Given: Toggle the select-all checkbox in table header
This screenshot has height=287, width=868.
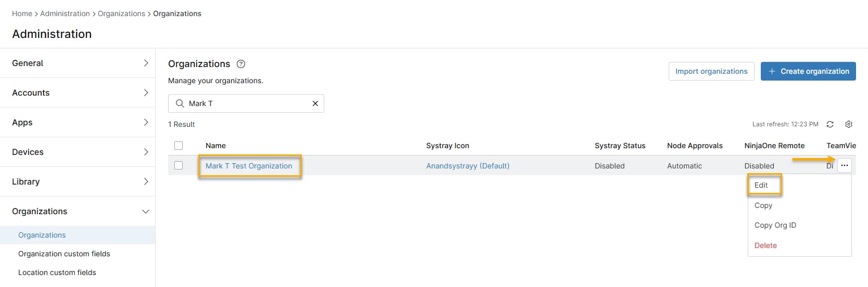Looking at the screenshot, I should tap(178, 146).
